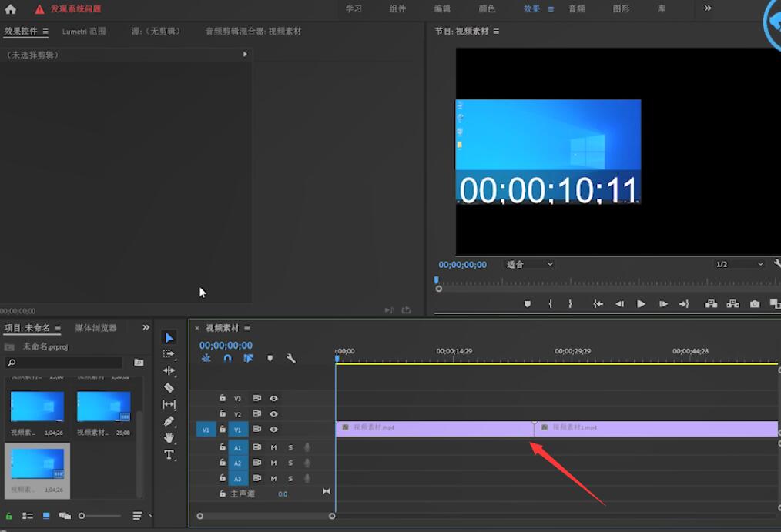Screen dimensions: 781x532
Task: Click project thumbnail zoom slider
Action: pyautogui.click(x=99, y=516)
